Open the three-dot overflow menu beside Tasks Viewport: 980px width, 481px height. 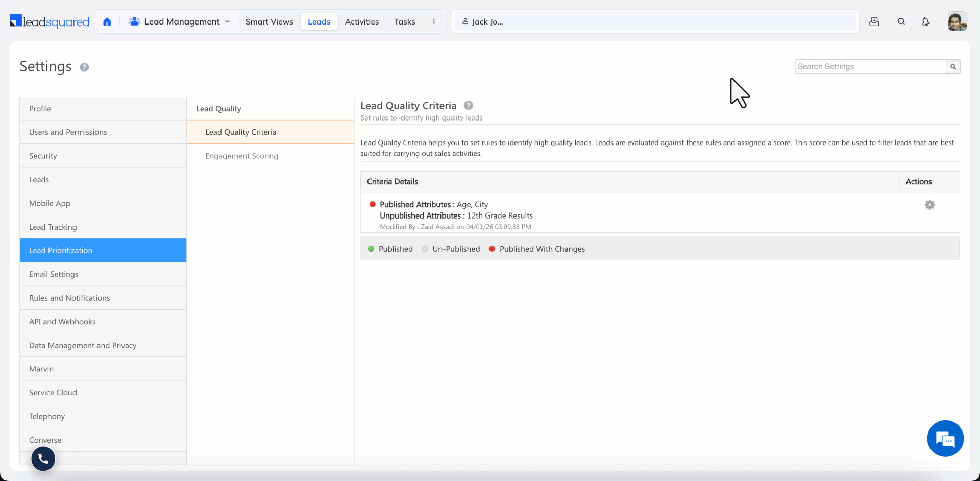434,21
